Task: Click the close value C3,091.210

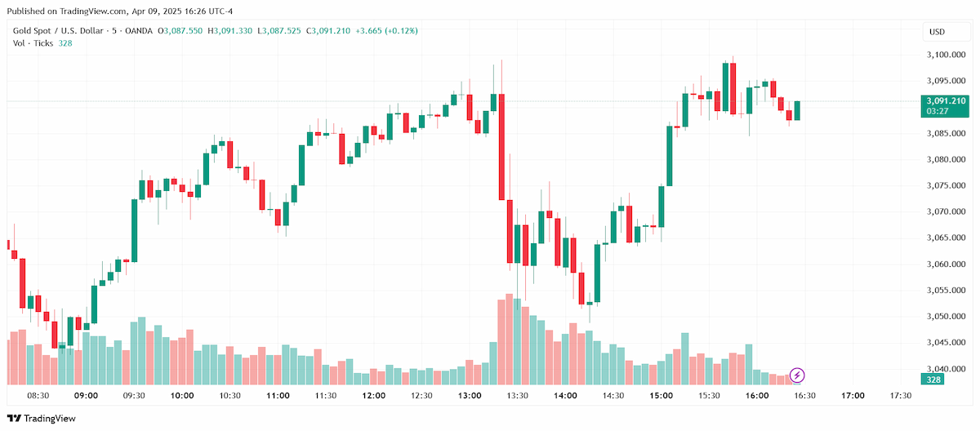Action: click(328, 31)
